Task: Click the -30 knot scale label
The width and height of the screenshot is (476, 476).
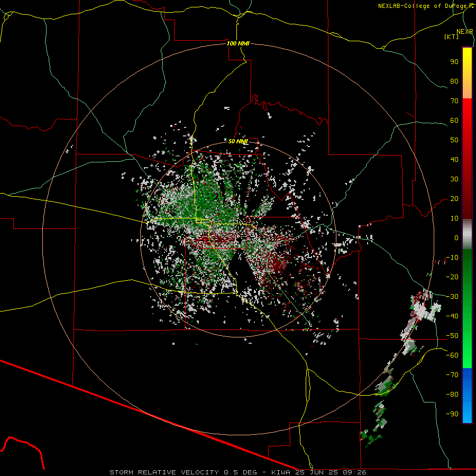Action: [x=452, y=297]
